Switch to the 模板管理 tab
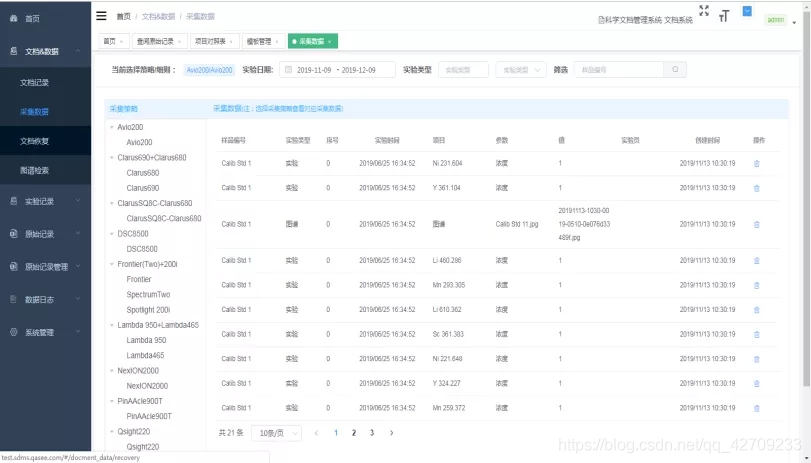 coord(262,41)
